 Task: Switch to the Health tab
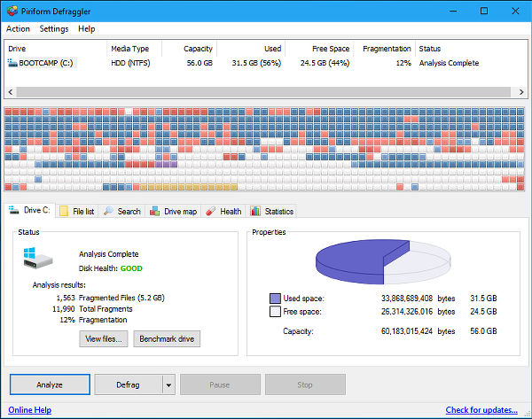pyautogui.click(x=224, y=211)
